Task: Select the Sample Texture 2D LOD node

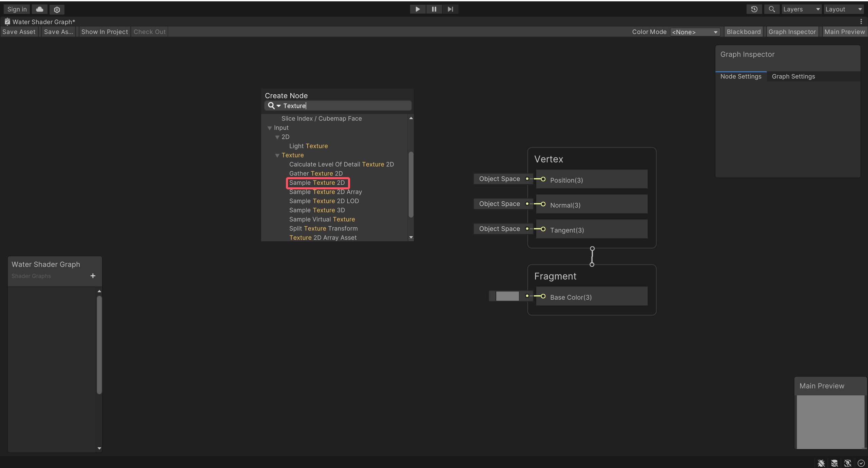Action: pyautogui.click(x=324, y=201)
